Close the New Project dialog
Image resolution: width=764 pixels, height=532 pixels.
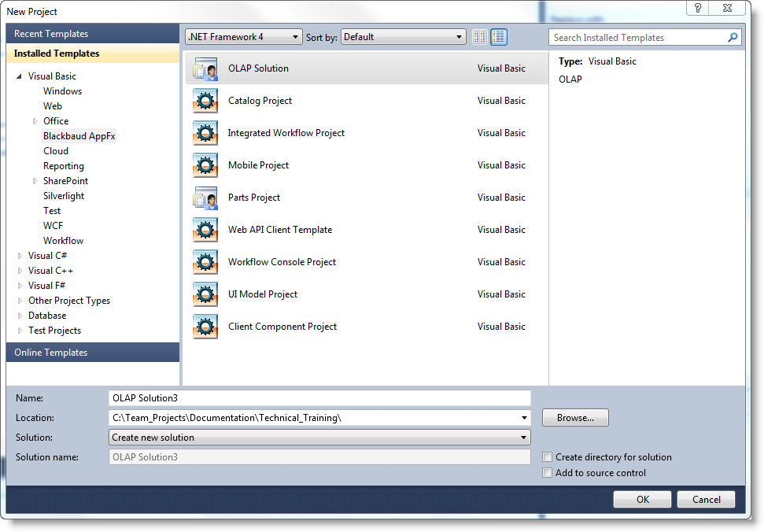click(728, 8)
